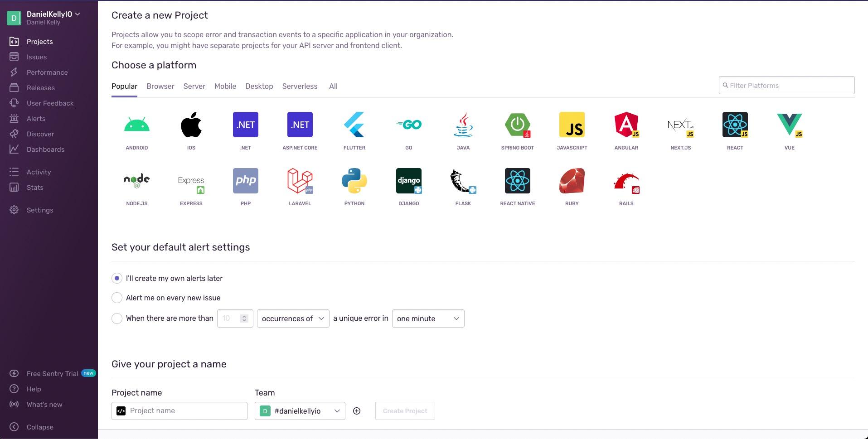Choose the Flutter platform icon
Screen dimensions: 868x439
354,125
